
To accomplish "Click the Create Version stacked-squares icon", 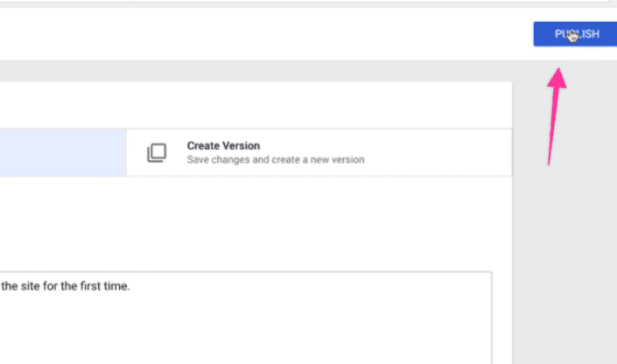I will coord(157,152).
